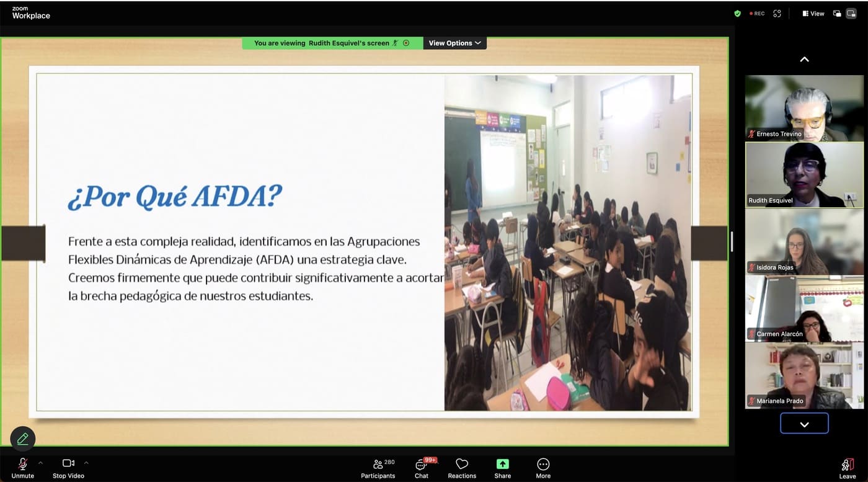868x482 pixels.
Task: Open Reactions heart menu
Action: (462, 468)
